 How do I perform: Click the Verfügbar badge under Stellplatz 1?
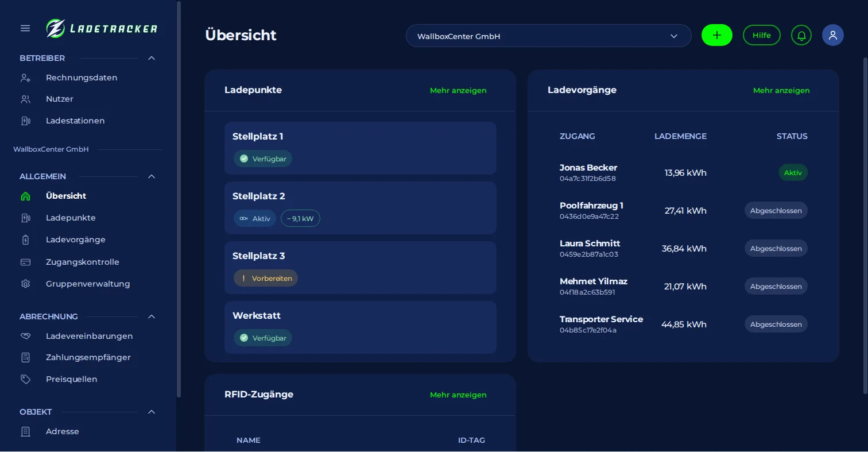[x=263, y=159]
